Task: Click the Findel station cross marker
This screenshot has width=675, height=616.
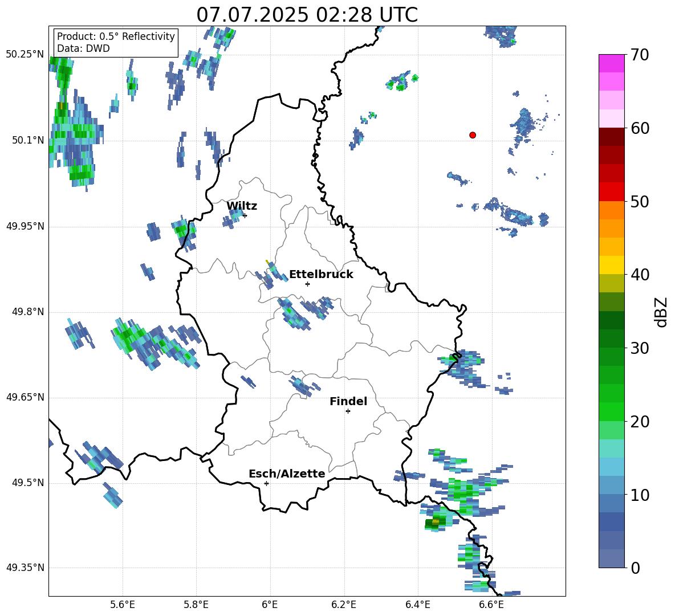Action: 348,411
